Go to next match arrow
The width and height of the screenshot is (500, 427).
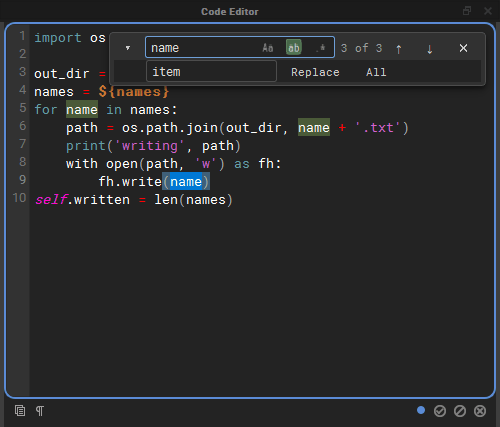[430, 49]
